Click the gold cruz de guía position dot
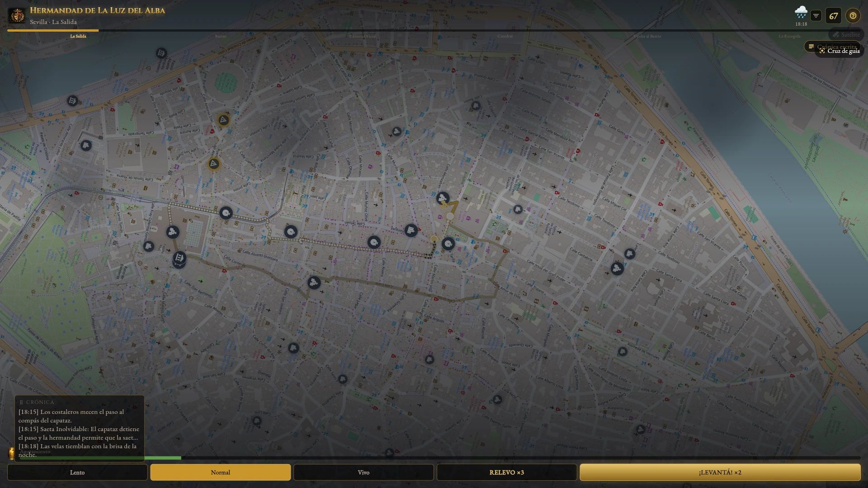The height and width of the screenshot is (488, 868). (434, 239)
